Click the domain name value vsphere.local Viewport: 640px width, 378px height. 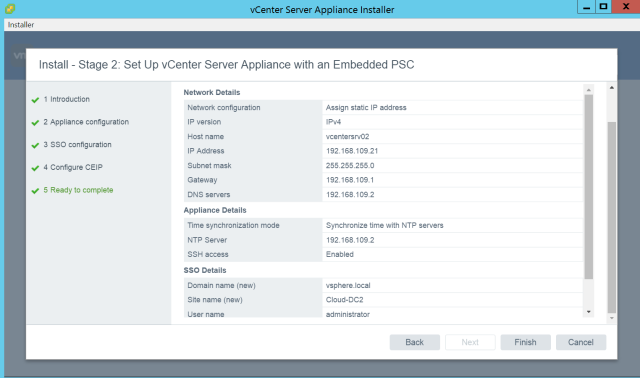(348, 285)
